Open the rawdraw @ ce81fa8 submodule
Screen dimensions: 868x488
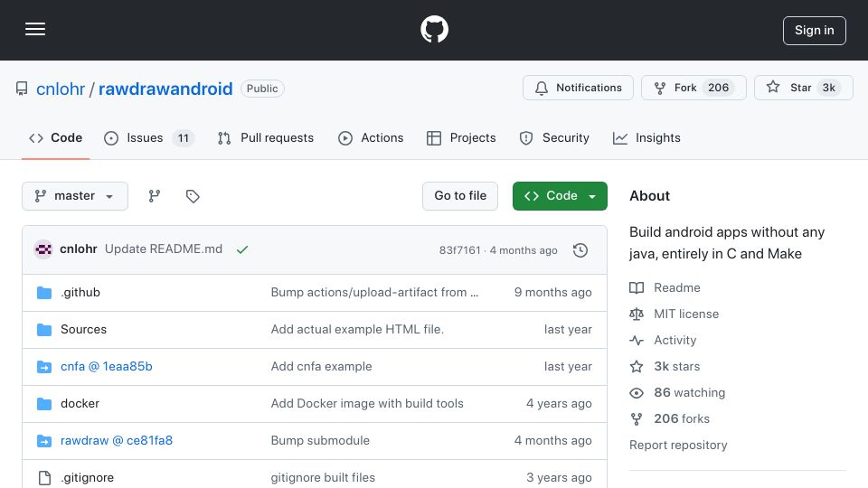point(117,440)
